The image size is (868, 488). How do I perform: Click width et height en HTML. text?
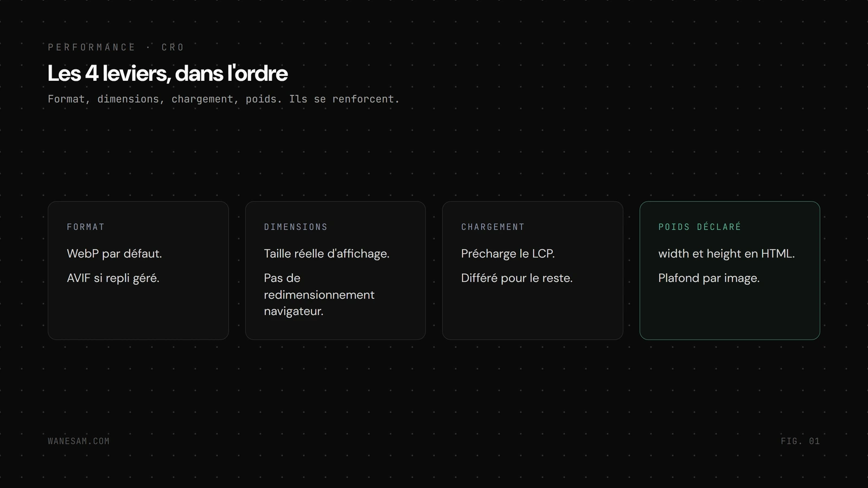[726, 254]
